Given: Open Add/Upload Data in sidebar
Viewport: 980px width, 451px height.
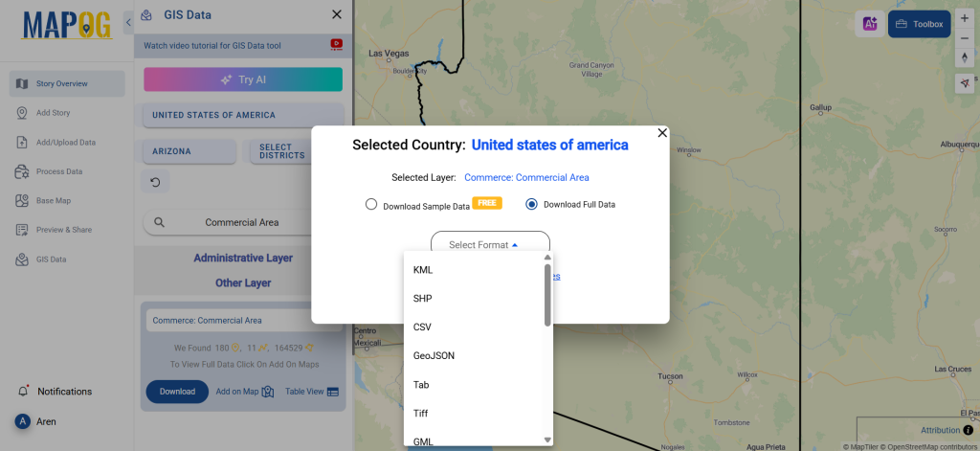Looking at the screenshot, I should point(66,143).
